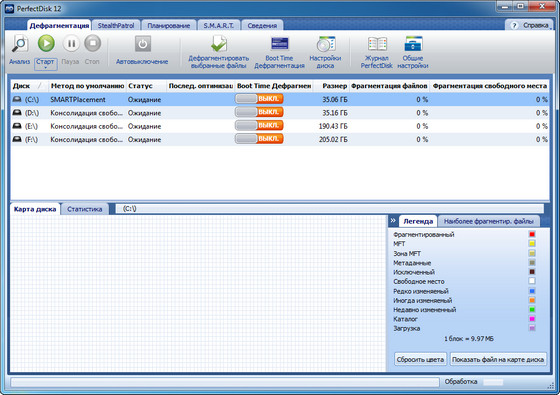Select the drive E: row
This screenshot has width=560, height=395.
pos(280,126)
